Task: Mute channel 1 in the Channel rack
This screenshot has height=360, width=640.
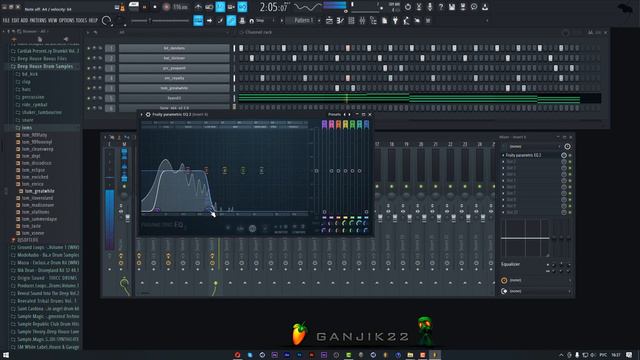Action: [89, 48]
